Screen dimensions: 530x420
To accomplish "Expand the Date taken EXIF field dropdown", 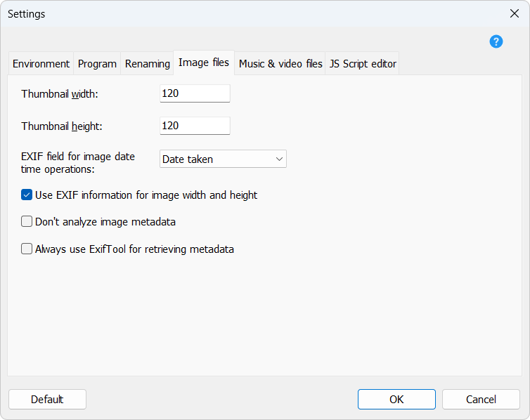I will pos(223,159).
